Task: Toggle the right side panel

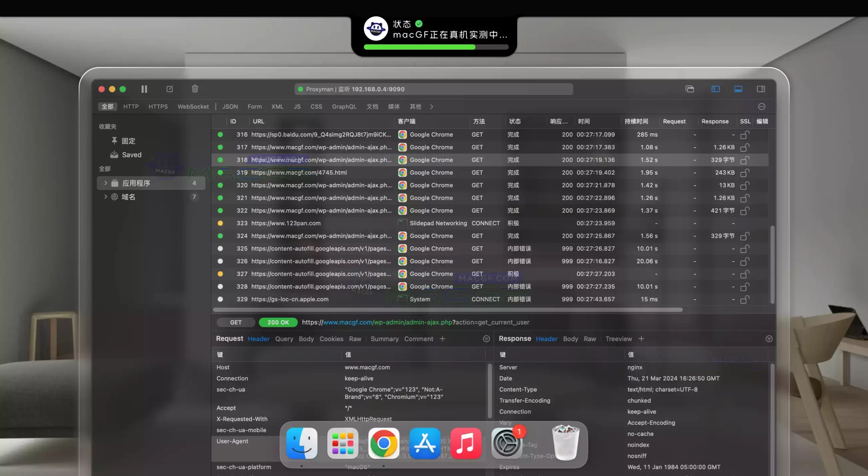Action: click(x=761, y=89)
